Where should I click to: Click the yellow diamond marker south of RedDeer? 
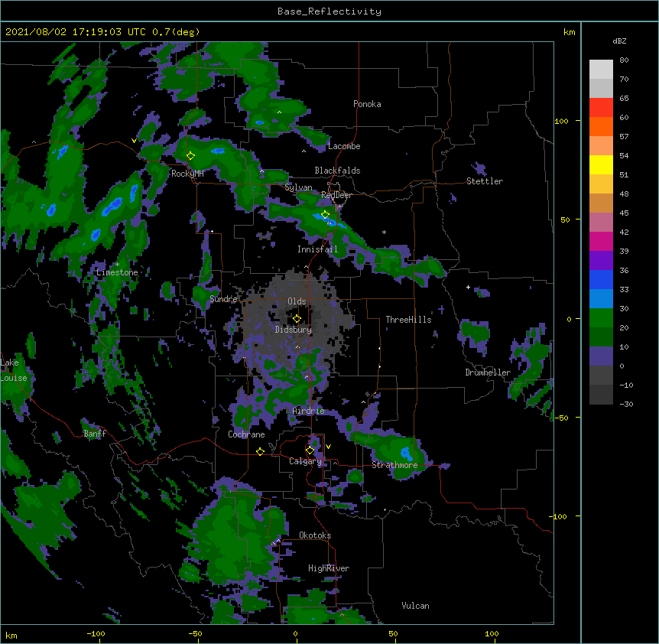coord(325,215)
